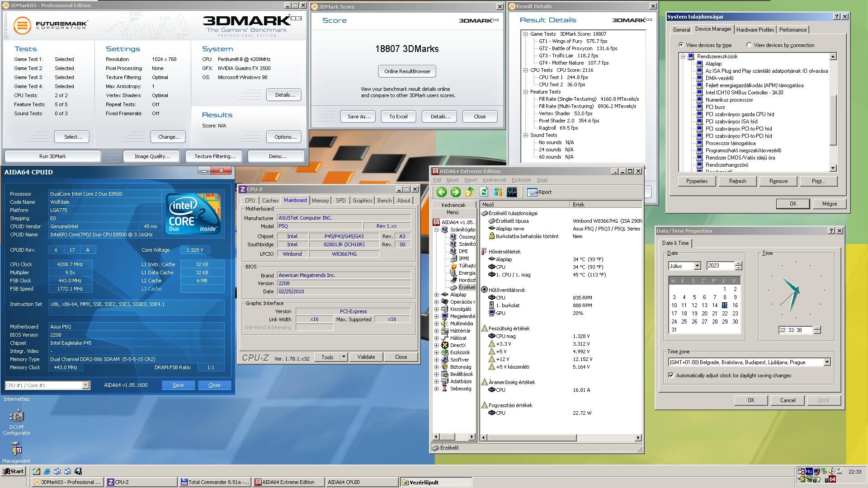Image resolution: width=868 pixels, height=488 pixels.
Task: Click AIDA64 horizontal scrollbar right arrow
Action: [x=638, y=437]
